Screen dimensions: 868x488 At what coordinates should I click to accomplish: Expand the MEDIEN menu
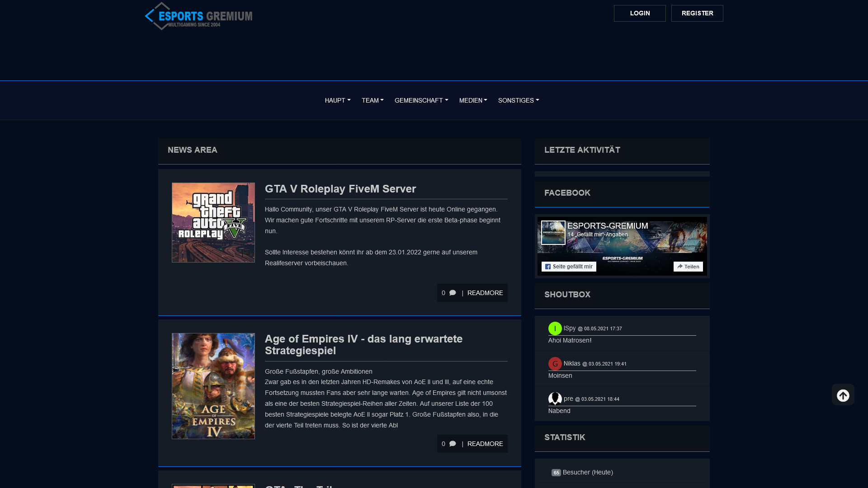473,100
